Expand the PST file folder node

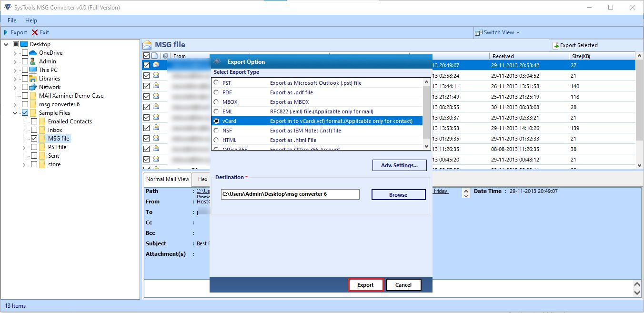[x=24, y=148]
